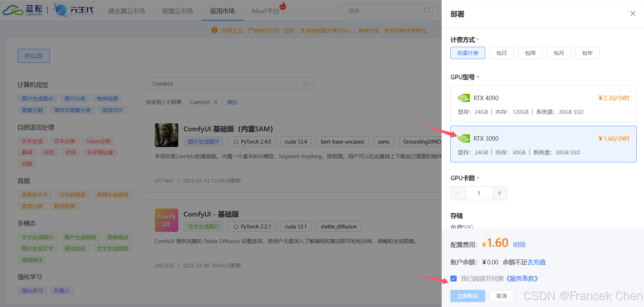The image size is (644, 307).
Task: Filter by 视觉定位 tag
Action: click(x=75, y=249)
